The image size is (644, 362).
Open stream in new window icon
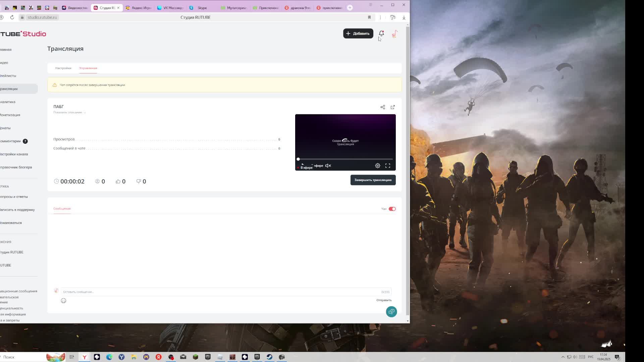(393, 107)
